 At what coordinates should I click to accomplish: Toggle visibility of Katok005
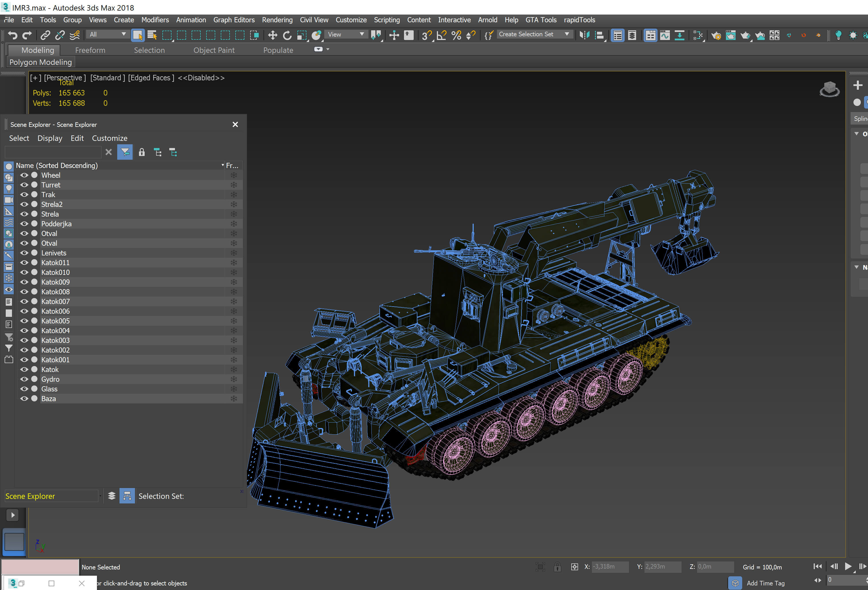[x=24, y=321]
